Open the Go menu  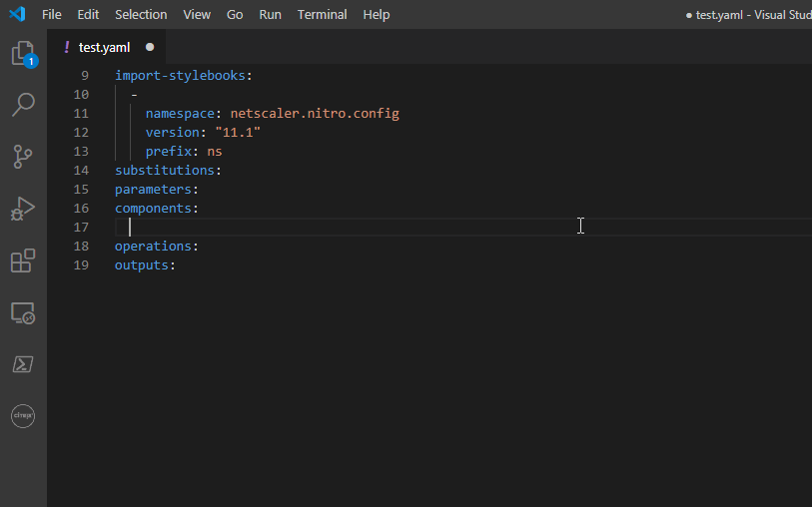point(235,15)
